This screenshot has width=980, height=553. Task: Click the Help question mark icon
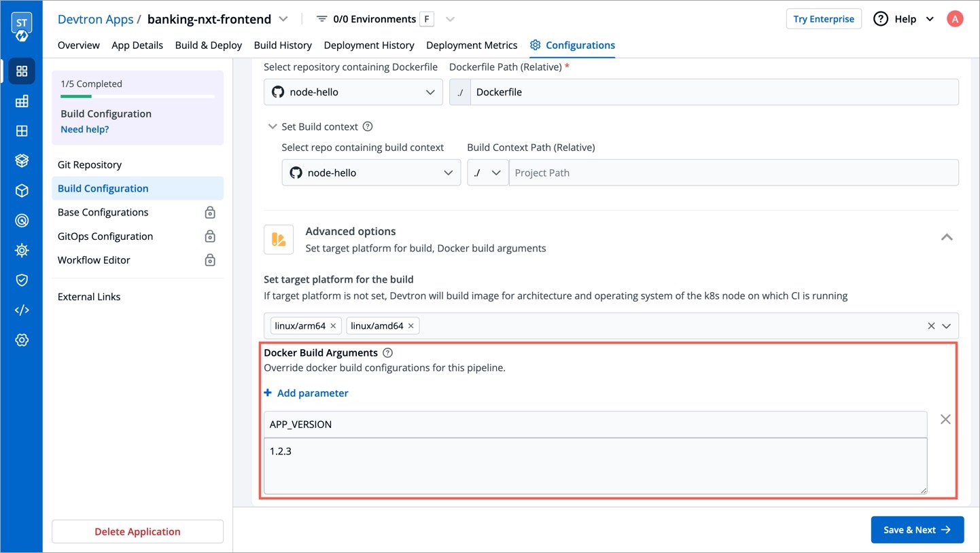coord(881,19)
